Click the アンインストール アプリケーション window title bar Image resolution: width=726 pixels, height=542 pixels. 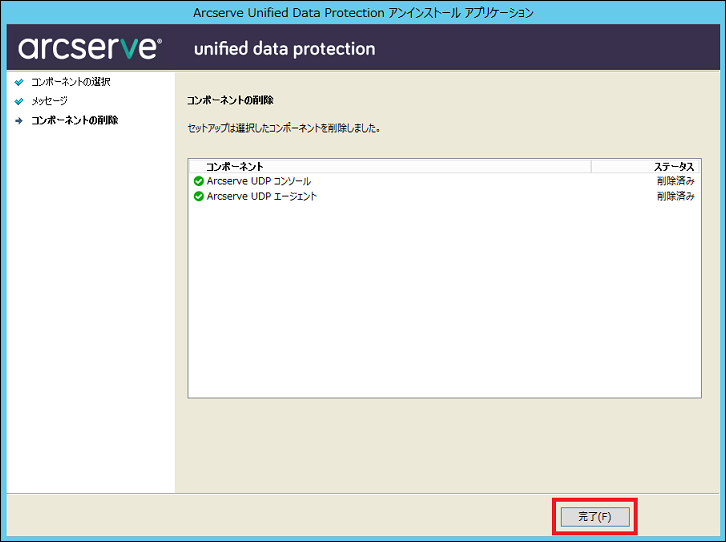pos(363,12)
